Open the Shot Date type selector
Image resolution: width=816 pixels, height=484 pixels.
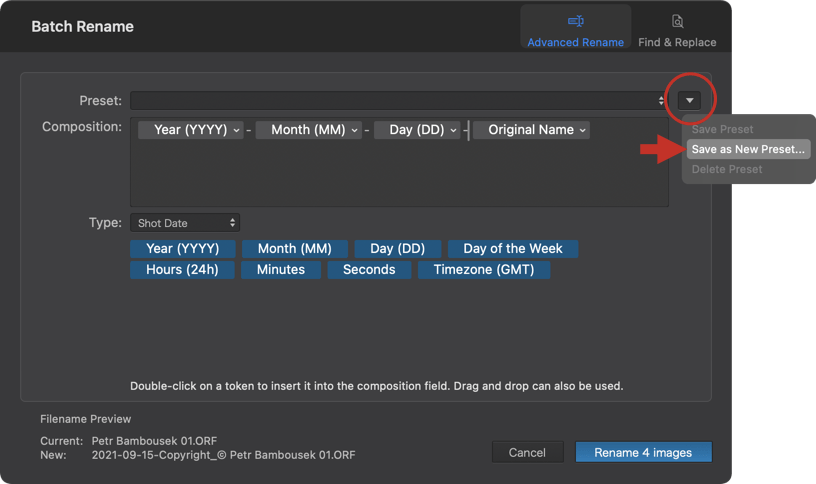pos(185,223)
